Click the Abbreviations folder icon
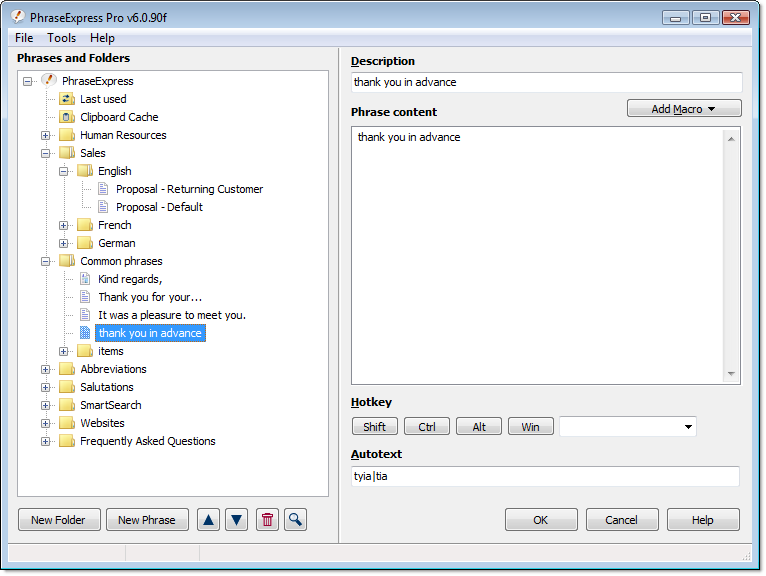The width and height of the screenshot is (766, 576). tap(66, 368)
